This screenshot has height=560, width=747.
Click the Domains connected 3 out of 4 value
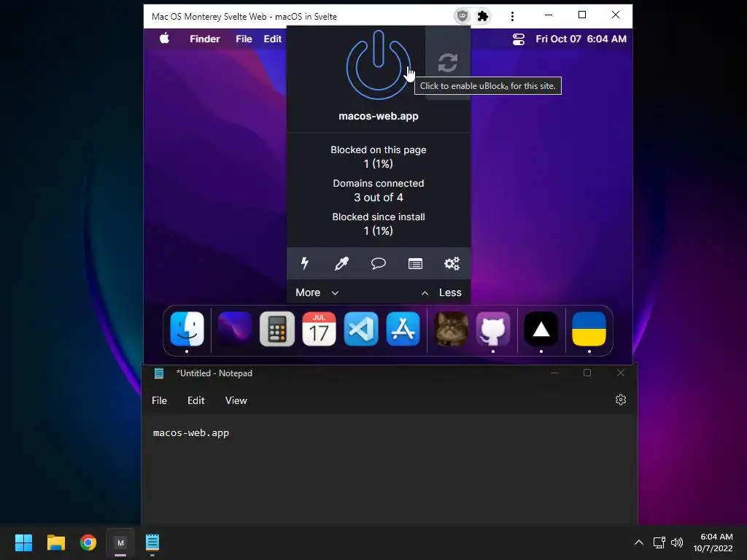click(379, 197)
